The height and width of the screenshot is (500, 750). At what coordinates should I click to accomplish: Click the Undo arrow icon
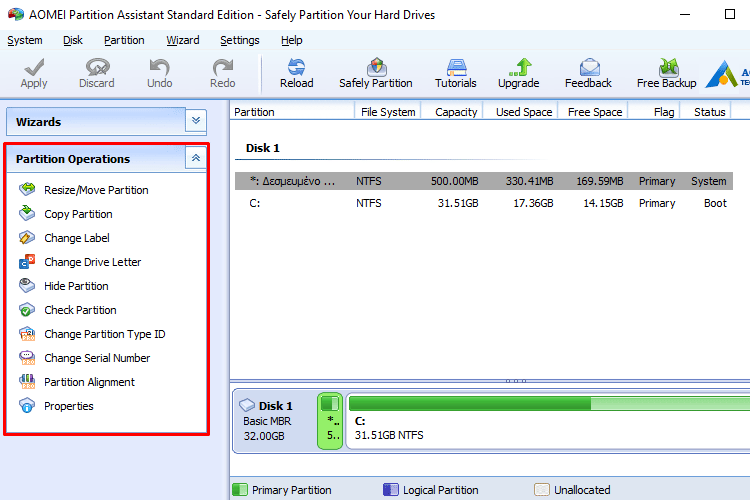tap(159, 67)
